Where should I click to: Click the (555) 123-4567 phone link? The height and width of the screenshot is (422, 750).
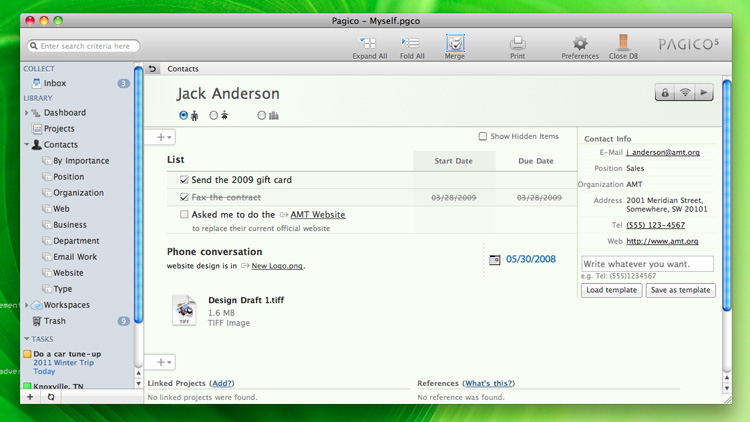(x=655, y=225)
